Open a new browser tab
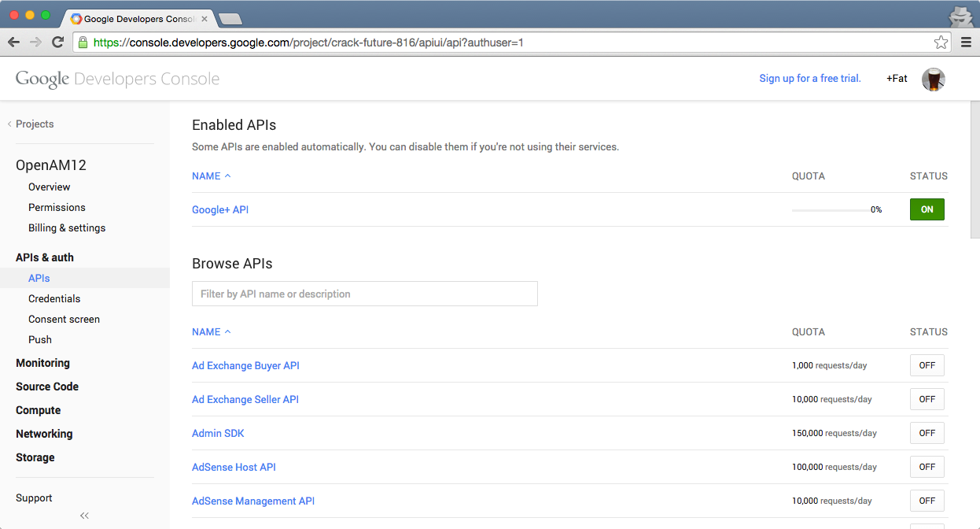Image resolution: width=980 pixels, height=529 pixels. 230,19
